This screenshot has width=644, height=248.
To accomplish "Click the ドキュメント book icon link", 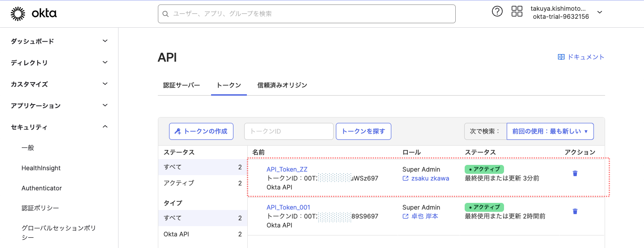I will point(581,57).
